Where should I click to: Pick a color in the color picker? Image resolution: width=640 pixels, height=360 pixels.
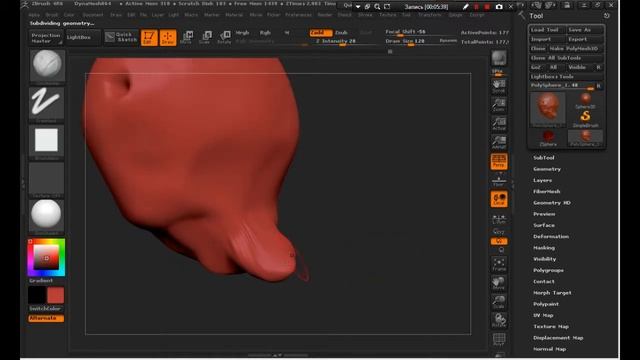[x=46, y=258]
